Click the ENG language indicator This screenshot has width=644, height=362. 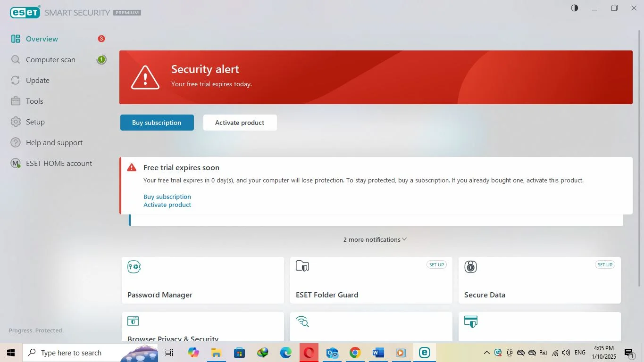(x=580, y=353)
